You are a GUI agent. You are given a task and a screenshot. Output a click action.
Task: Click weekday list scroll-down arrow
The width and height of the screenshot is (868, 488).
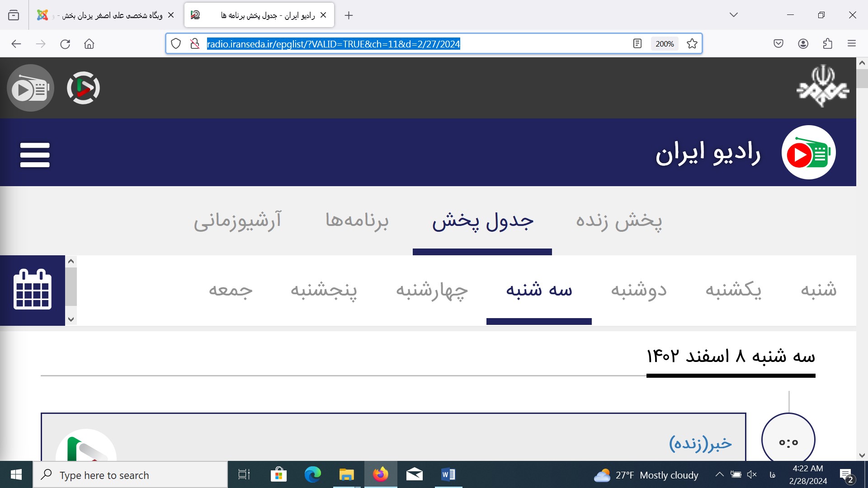pyautogui.click(x=71, y=319)
